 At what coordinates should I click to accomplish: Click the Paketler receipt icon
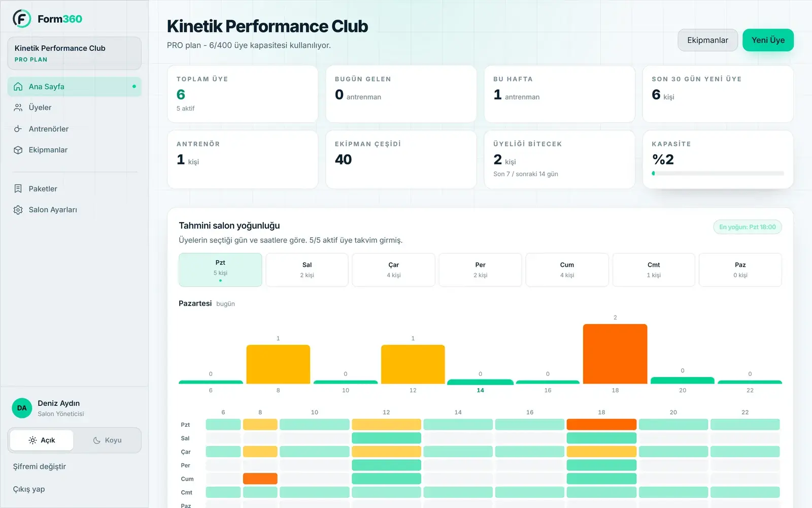[18, 188]
